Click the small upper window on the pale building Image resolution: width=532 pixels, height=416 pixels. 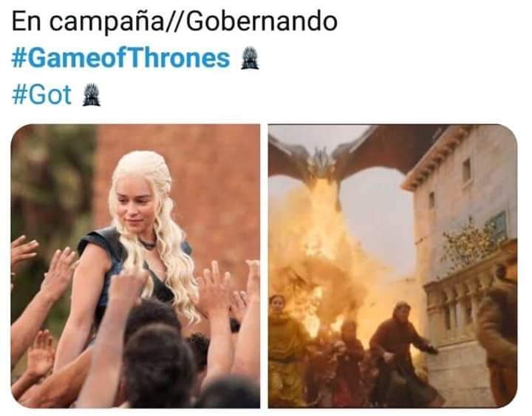click(467, 170)
